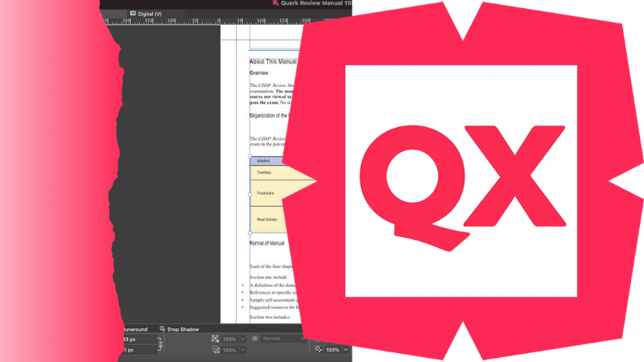Click the 'Organization of the' heading
Screen dimensions: 644x362
tap(270, 116)
